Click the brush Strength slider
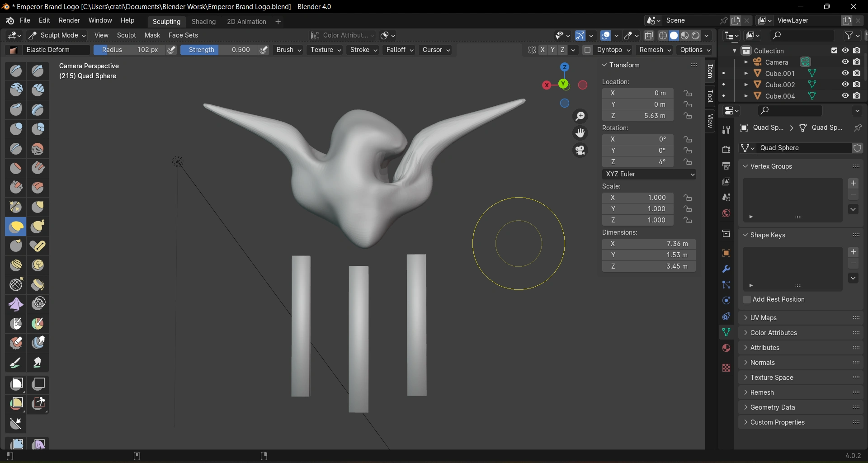This screenshot has width=868, height=463. point(219,50)
